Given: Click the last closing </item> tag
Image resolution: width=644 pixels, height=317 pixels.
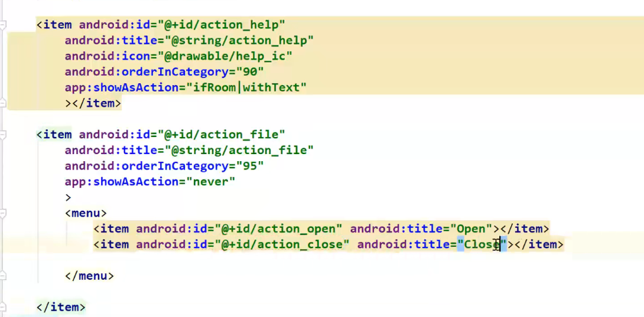Looking at the screenshot, I should [x=61, y=307].
